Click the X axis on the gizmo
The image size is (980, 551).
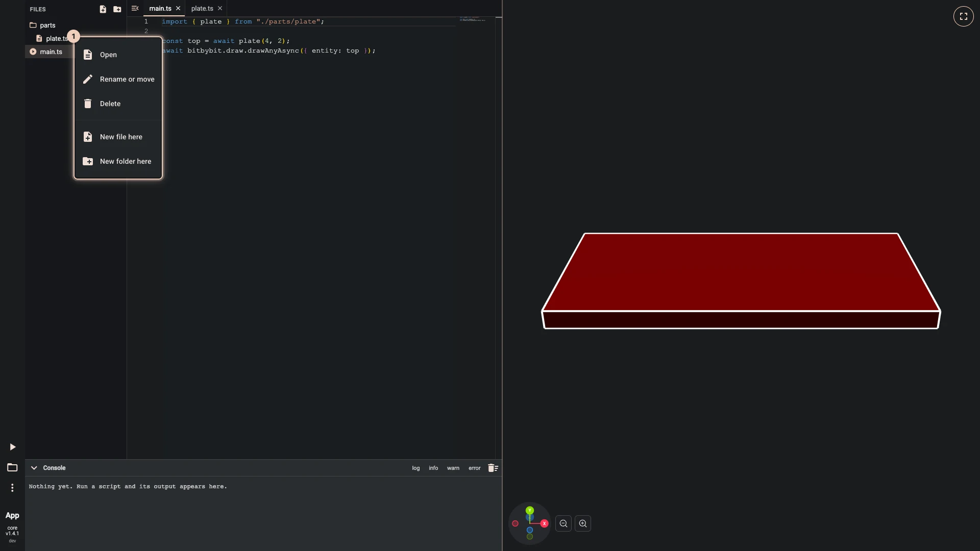coord(545,523)
